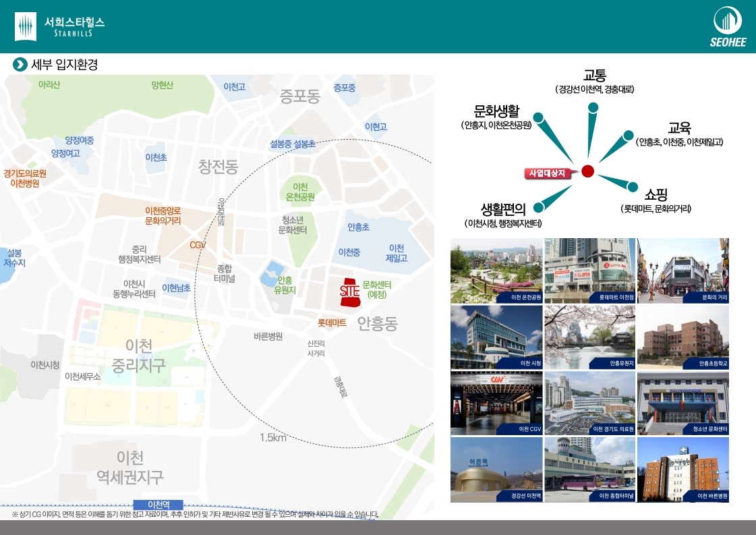Click the 이천중 school label on map
756x535 pixels.
point(349,252)
